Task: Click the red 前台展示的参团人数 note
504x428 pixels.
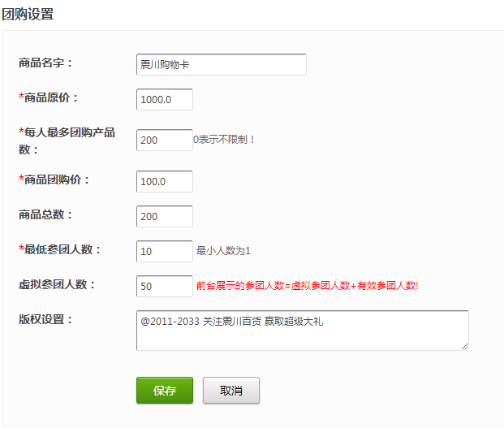Action: (307, 286)
